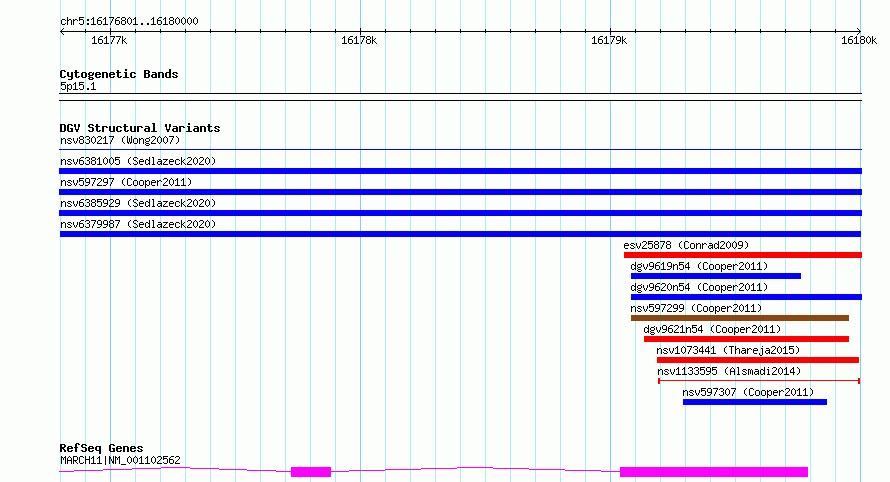The height and width of the screenshot is (482, 890).
Task: Click the chr5:16176801..16180000 coordinate label
Action: pos(129,22)
